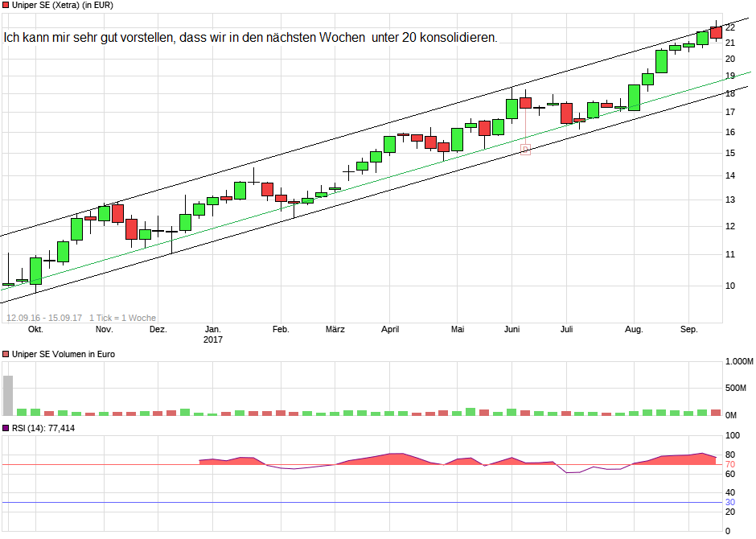The width and height of the screenshot is (756, 539).
Task: Select the Okt. label on the time axis
Action: [x=35, y=329]
